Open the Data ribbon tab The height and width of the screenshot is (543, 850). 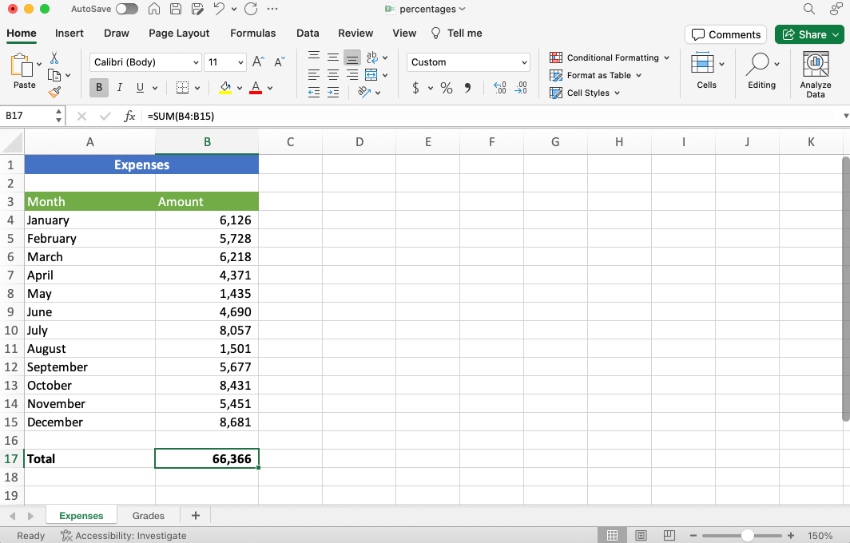point(307,33)
